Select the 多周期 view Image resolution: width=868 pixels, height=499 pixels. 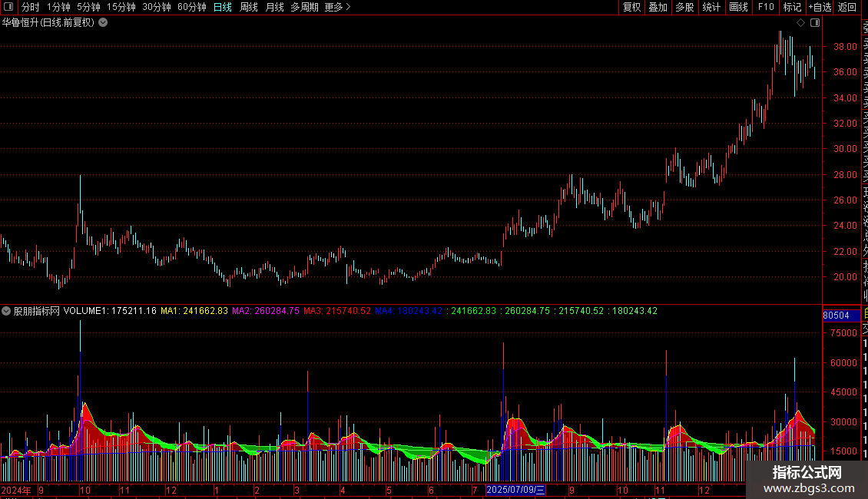click(304, 7)
